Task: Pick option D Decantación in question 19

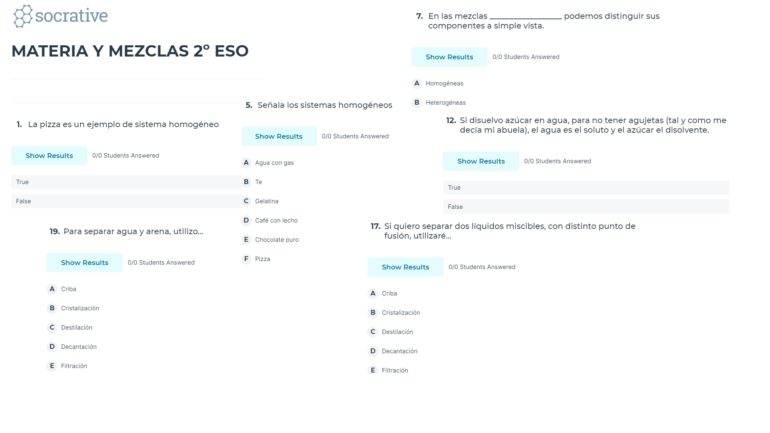Action: (x=73, y=347)
